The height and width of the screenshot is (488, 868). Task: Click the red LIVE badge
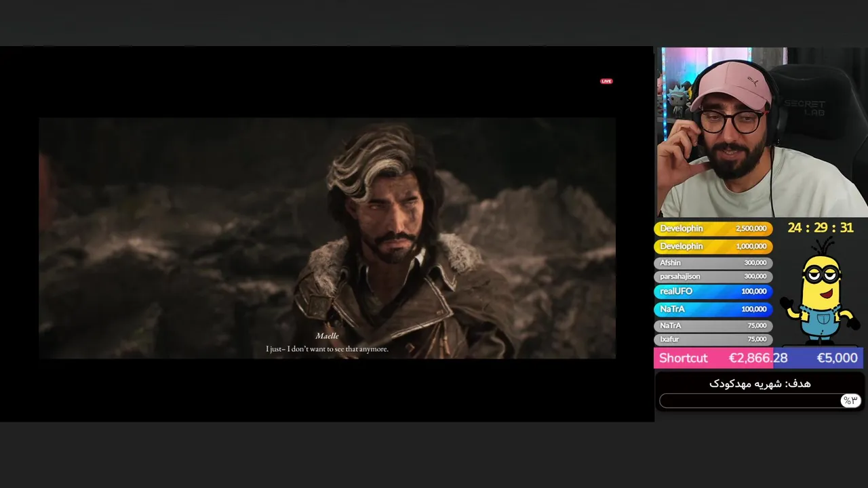coord(606,81)
